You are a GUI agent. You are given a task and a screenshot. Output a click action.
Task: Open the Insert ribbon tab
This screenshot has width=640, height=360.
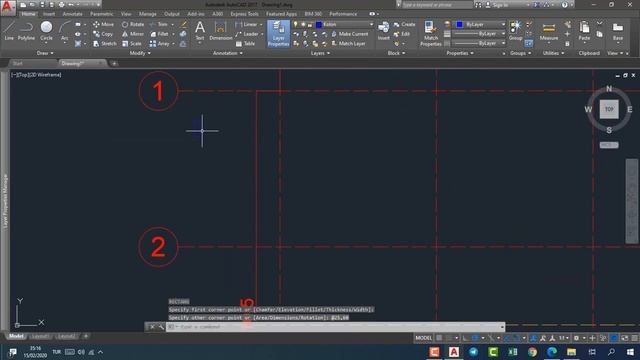coord(49,14)
